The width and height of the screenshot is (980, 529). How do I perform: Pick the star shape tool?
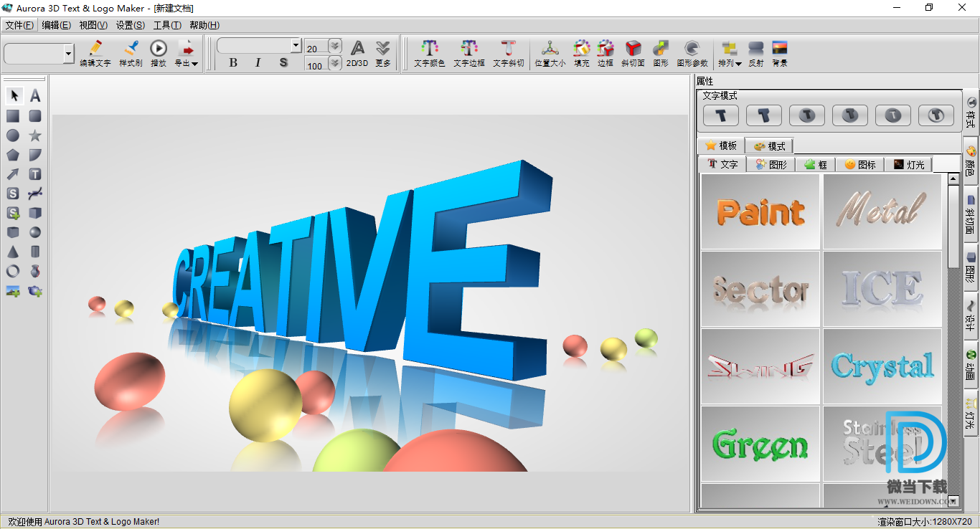(x=35, y=135)
